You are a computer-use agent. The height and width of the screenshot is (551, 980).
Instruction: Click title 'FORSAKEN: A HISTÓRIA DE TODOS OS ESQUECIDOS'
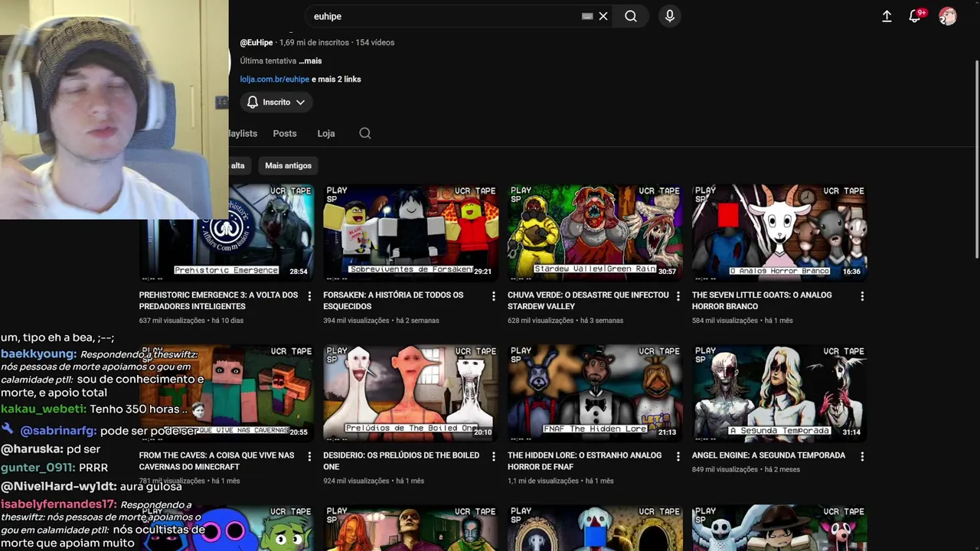coord(393,300)
